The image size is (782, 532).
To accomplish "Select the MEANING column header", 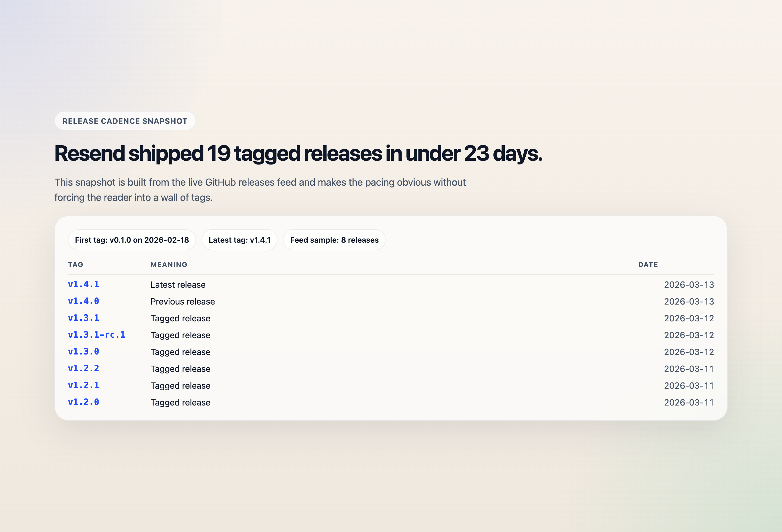I will [169, 265].
